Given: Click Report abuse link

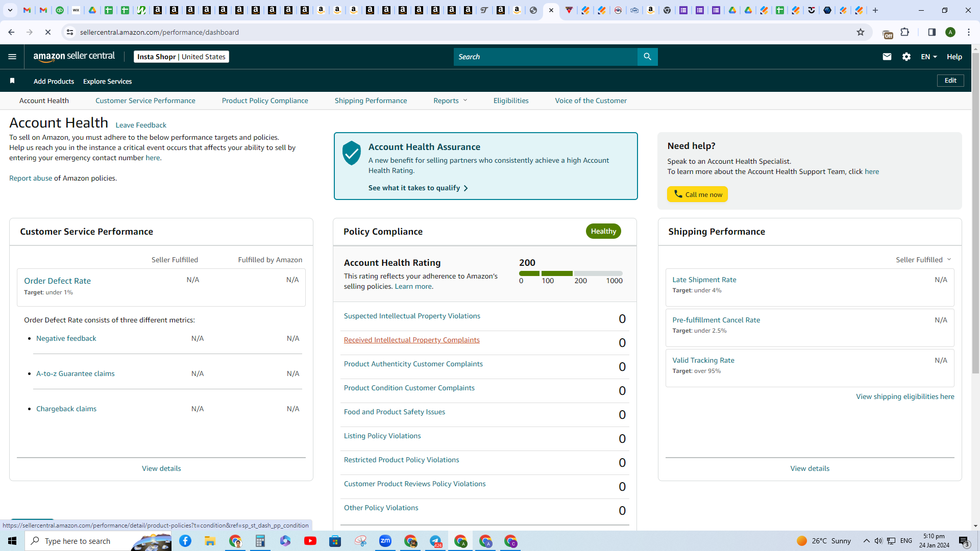Looking at the screenshot, I should 31,178.
